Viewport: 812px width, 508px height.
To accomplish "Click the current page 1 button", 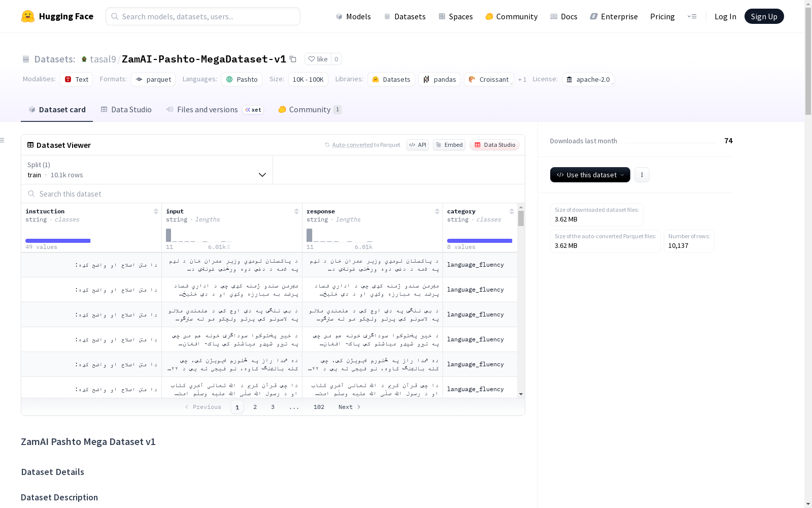I will (x=237, y=407).
